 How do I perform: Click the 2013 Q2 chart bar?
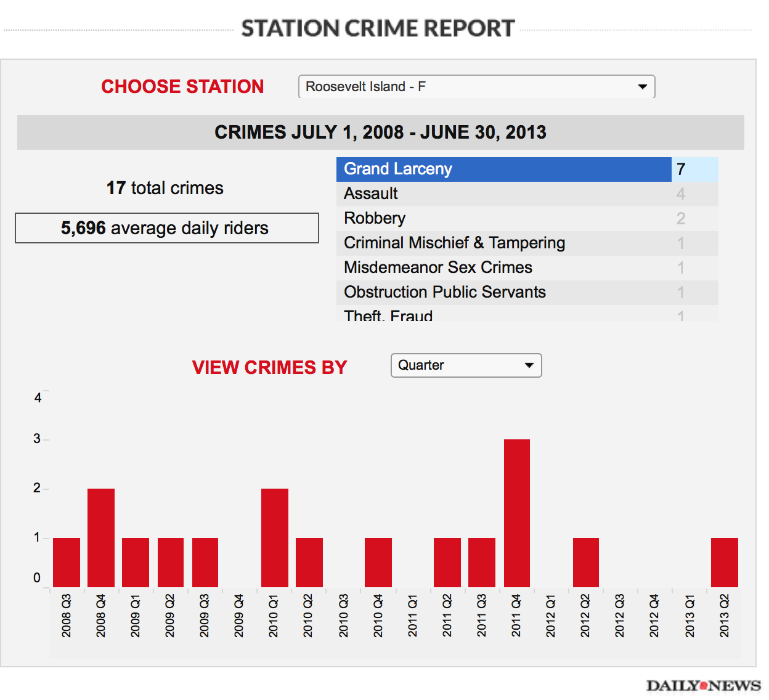[x=724, y=561]
